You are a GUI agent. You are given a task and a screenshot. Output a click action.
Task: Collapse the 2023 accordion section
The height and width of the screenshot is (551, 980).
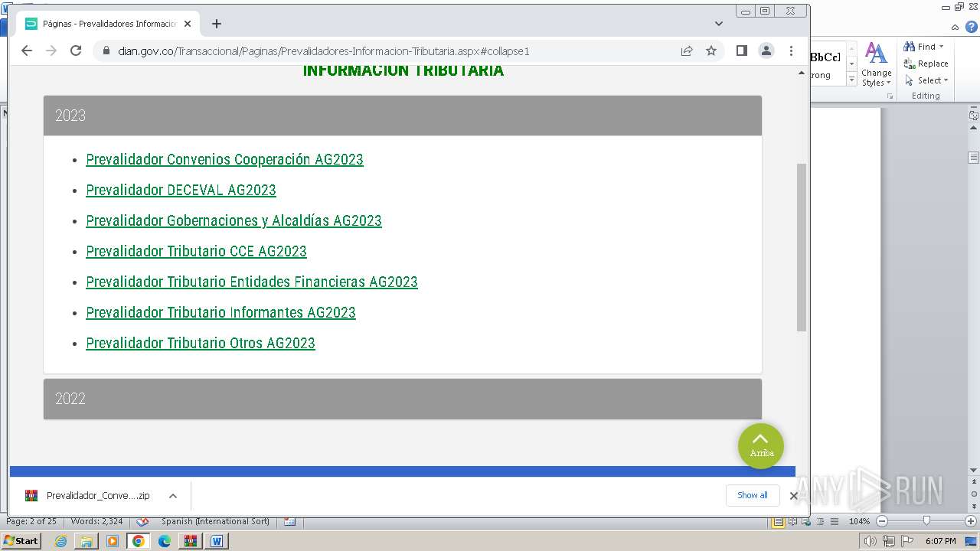[403, 116]
